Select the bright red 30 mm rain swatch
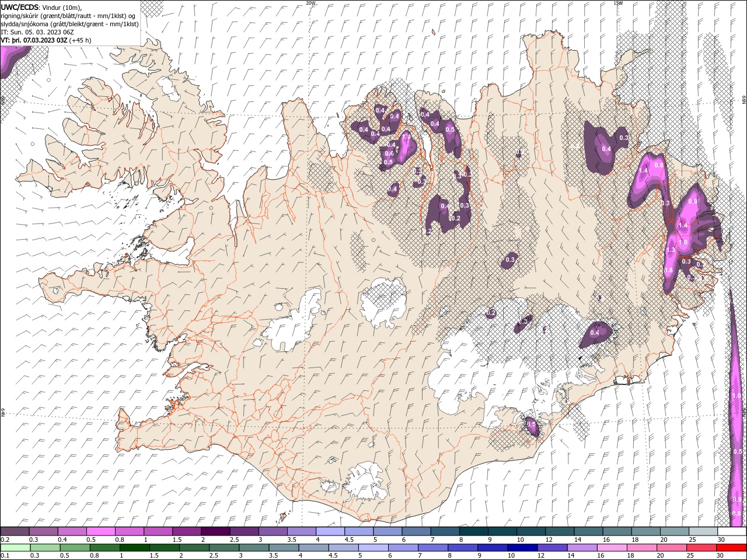The width and height of the screenshot is (747, 560). click(731, 547)
